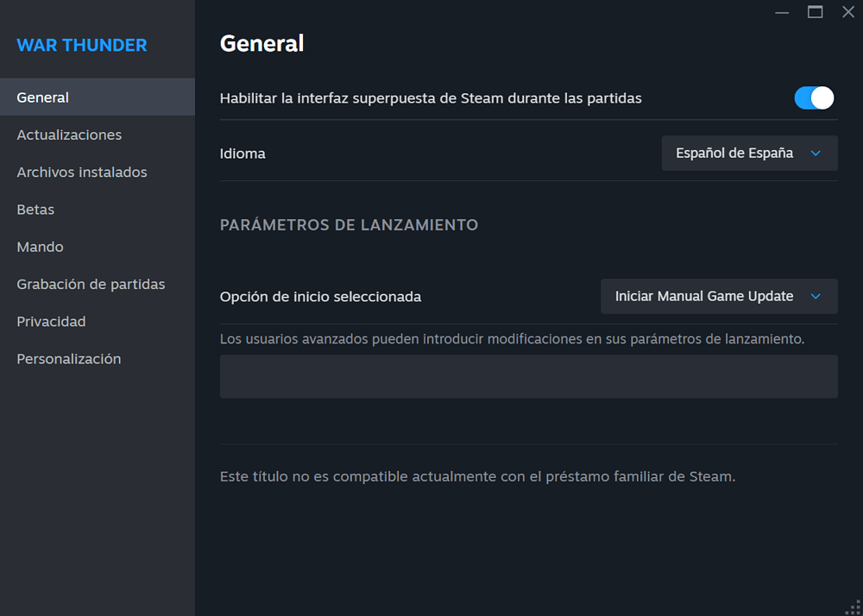
Task: Click the WAR THUNDER title
Action: (x=81, y=45)
